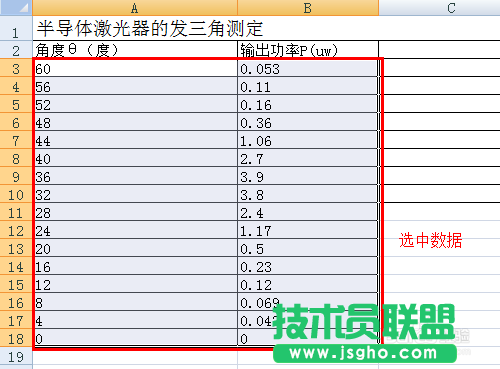500x369 pixels.
Task: Click cell with angle value 60
Action: coord(135,68)
